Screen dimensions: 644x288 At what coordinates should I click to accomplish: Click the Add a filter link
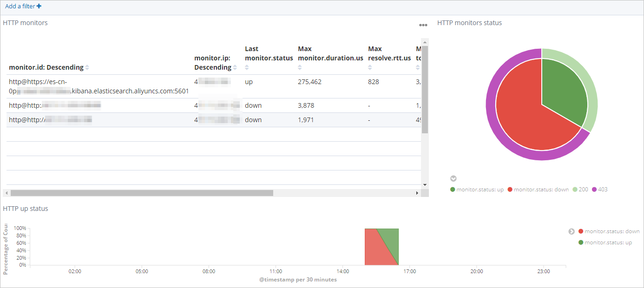[x=20, y=7]
